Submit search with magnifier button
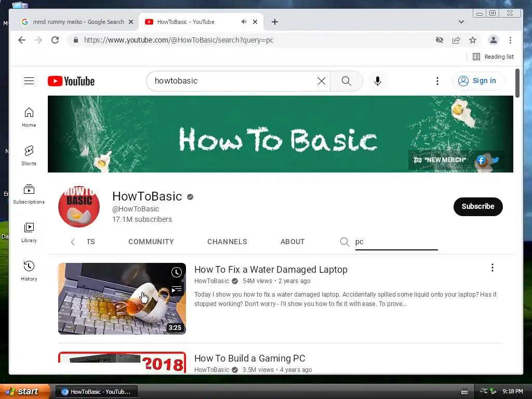The width and height of the screenshot is (532, 399). point(347,81)
